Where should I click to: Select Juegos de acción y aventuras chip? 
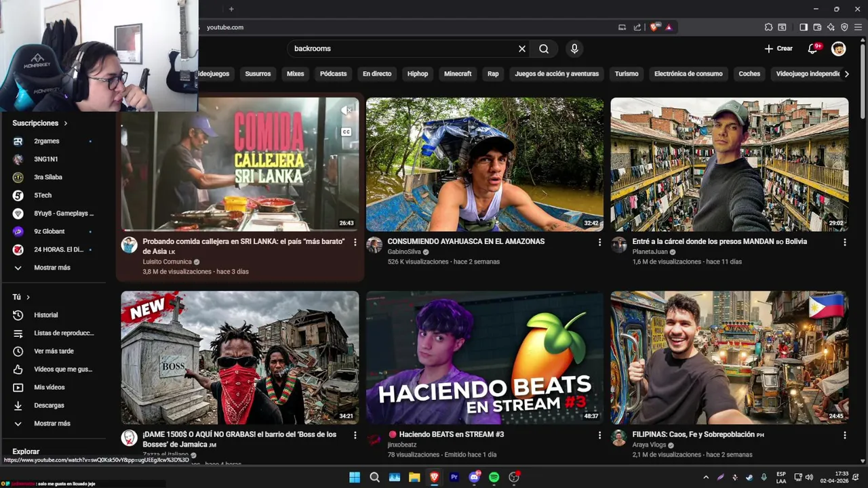[557, 74]
